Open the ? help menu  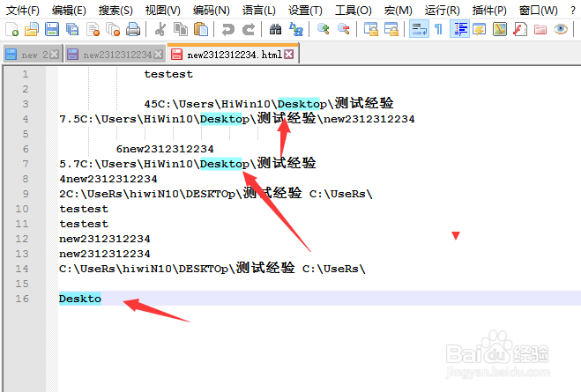(x=573, y=11)
